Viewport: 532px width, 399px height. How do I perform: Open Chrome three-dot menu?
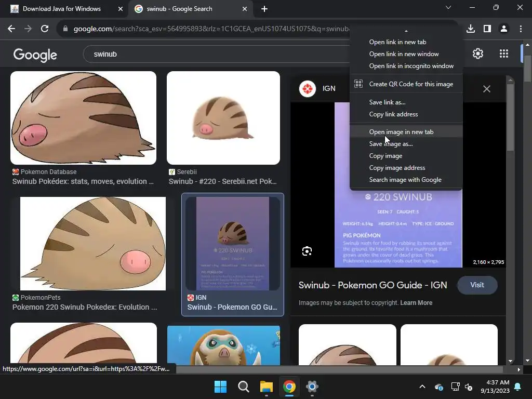pyautogui.click(x=521, y=29)
